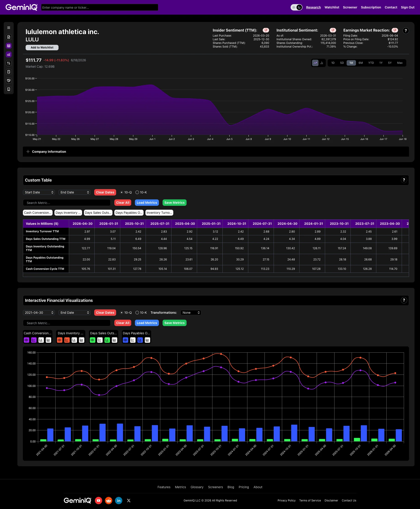Switch price chart to line view

pyautogui.click(x=315, y=63)
